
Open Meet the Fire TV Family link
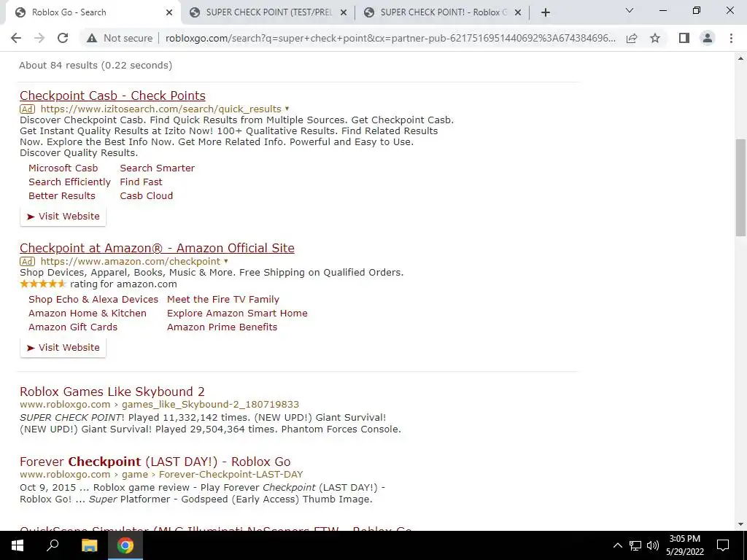click(223, 300)
